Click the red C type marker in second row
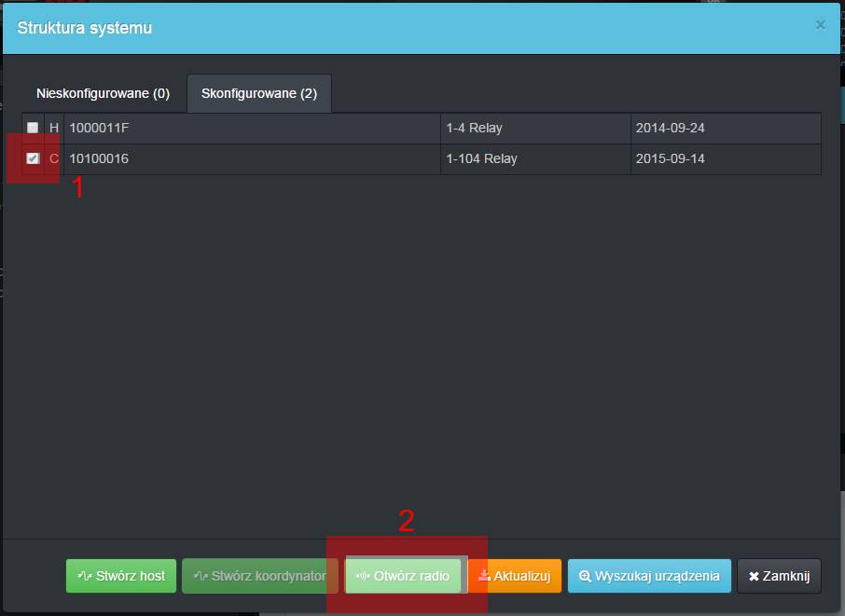845x616 pixels. [x=54, y=158]
